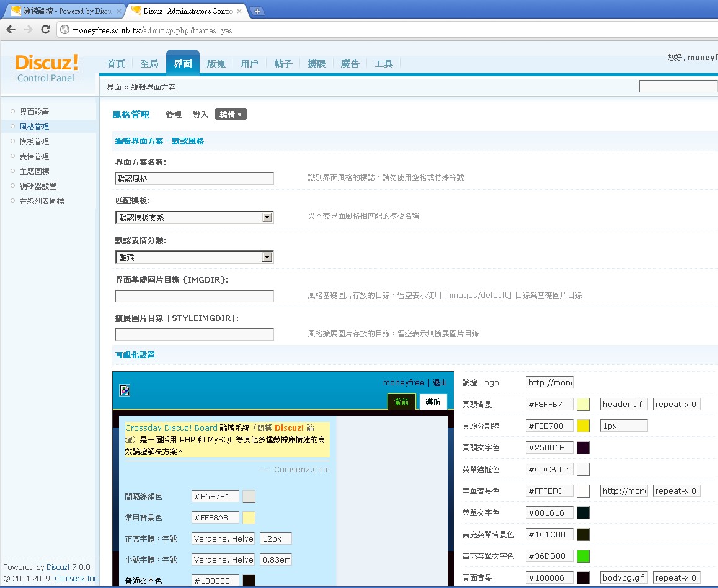Open the 帖子 top menu
718x588 pixels.
click(283, 64)
